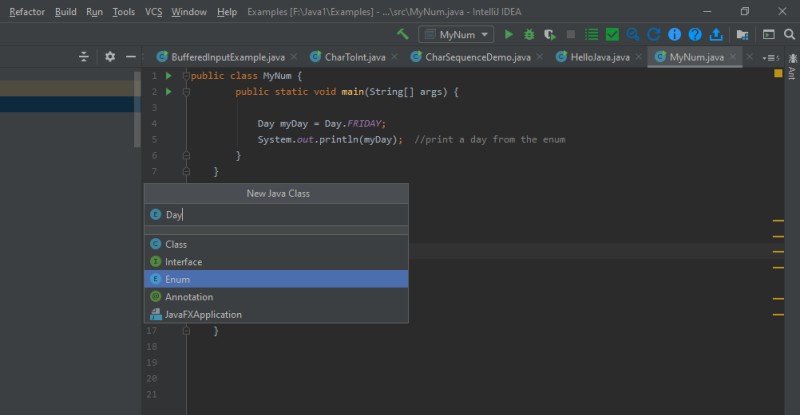
Task: Click the gray Stop button in the toolbar
Action: (x=570, y=34)
